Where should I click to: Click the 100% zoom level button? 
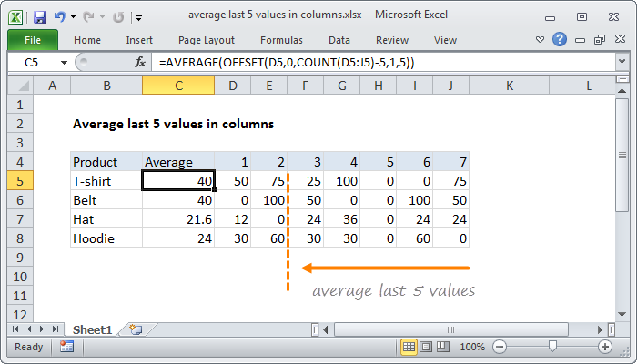(x=472, y=347)
